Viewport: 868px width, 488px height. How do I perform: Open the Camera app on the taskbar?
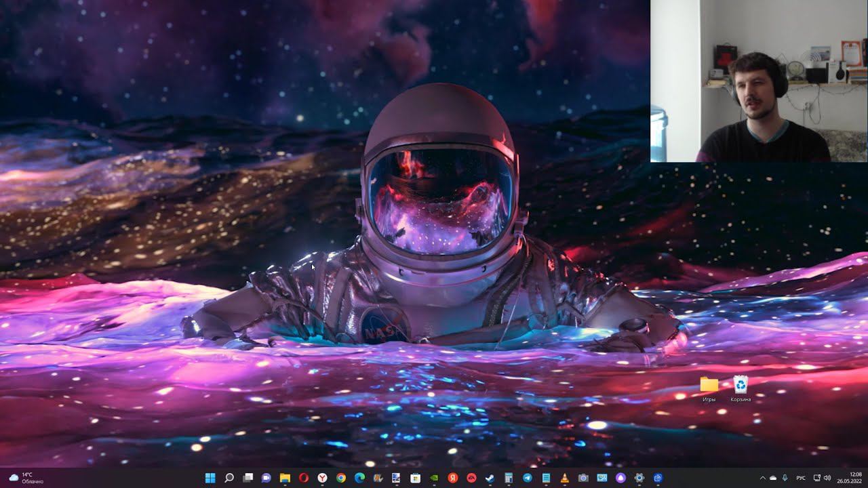[x=583, y=478]
